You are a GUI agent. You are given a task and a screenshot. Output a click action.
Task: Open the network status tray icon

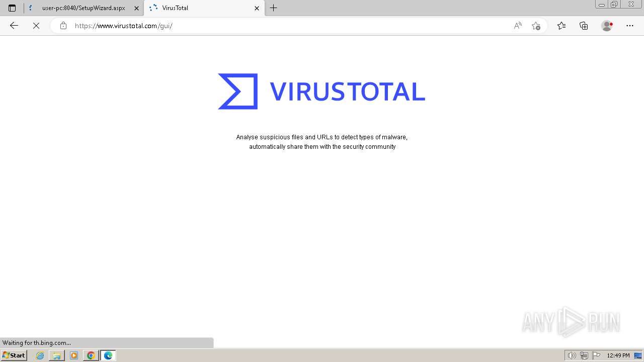click(584, 355)
